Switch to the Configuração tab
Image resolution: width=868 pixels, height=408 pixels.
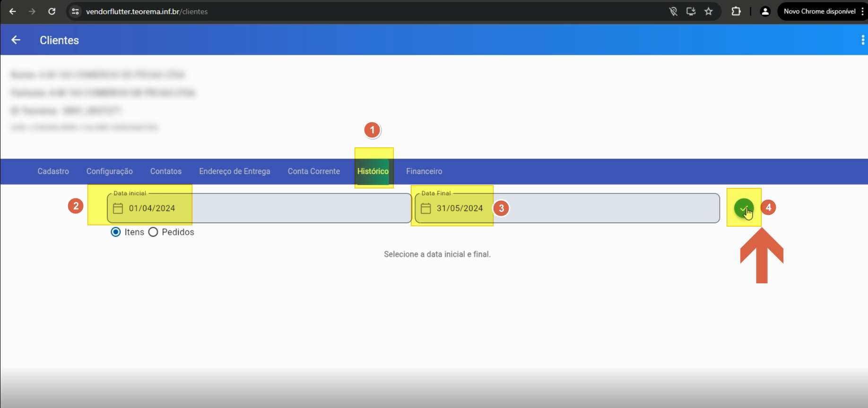pyautogui.click(x=109, y=171)
